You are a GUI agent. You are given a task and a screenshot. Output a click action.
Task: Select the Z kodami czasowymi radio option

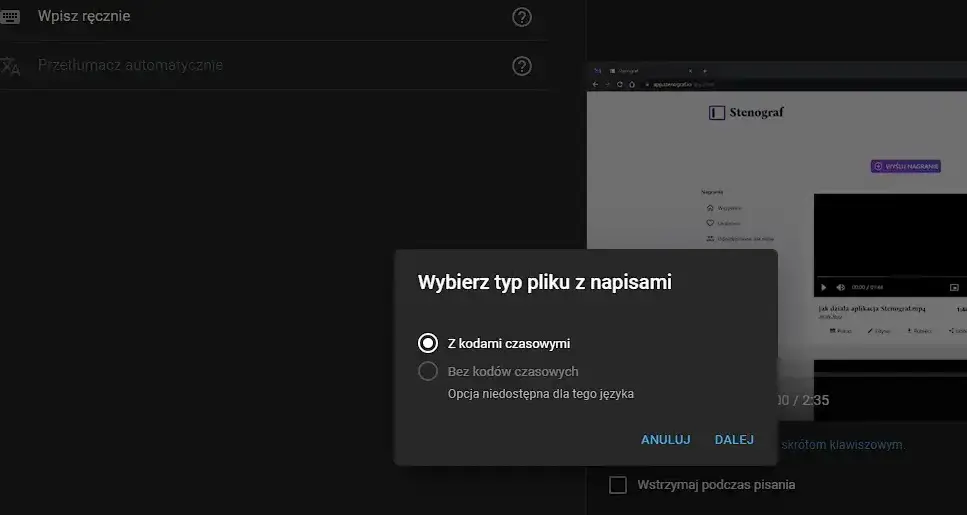(428, 343)
